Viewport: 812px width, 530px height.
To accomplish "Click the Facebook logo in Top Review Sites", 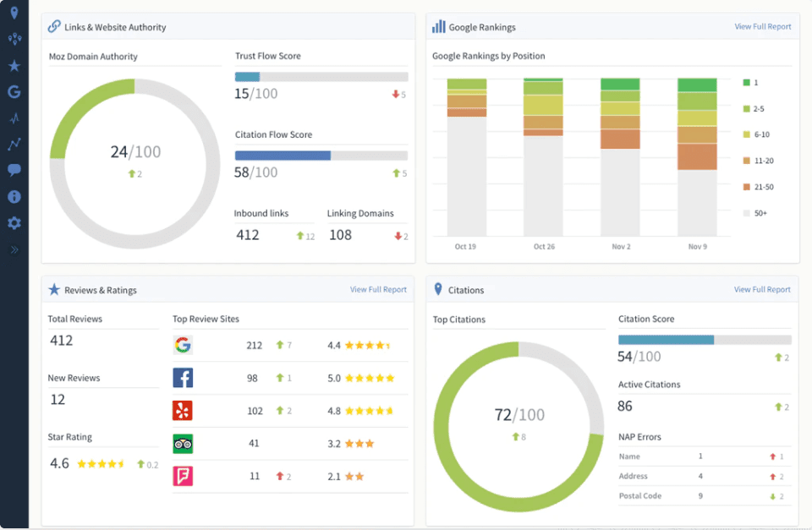I will [183, 378].
